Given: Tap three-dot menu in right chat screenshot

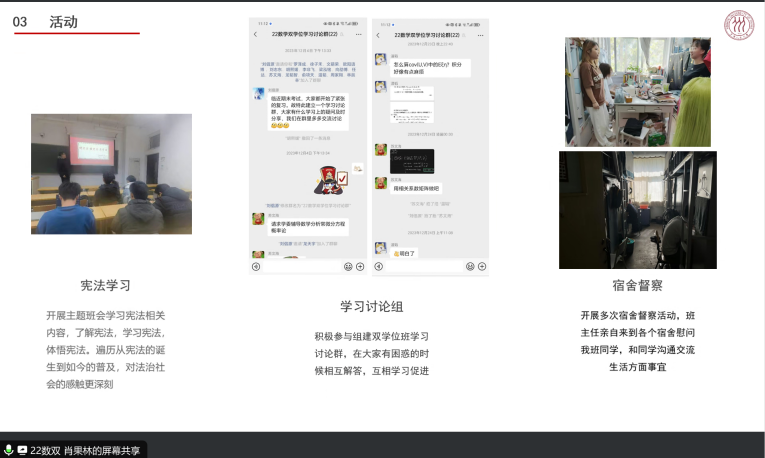Looking at the screenshot, I should [x=482, y=34].
